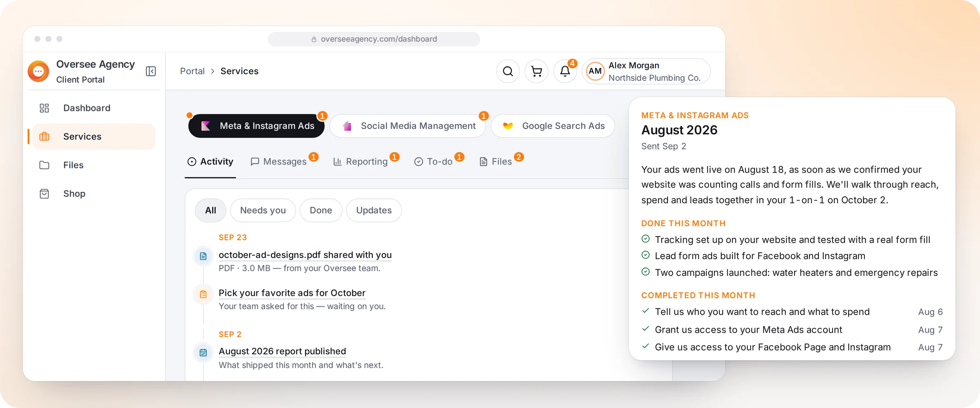Viewport: 980px width, 408px height.
Task: Click the task icon beside Pick your favorite ads
Action: (203, 294)
